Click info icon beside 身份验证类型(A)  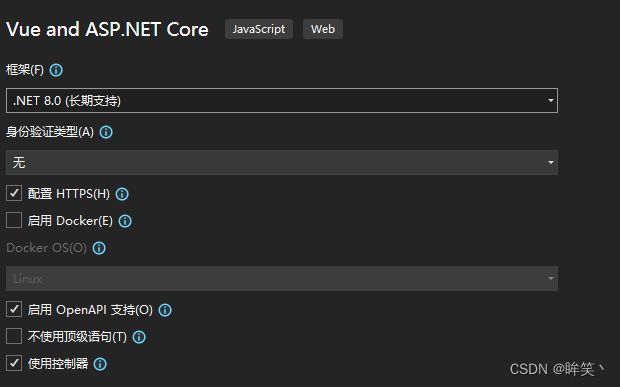(x=106, y=132)
